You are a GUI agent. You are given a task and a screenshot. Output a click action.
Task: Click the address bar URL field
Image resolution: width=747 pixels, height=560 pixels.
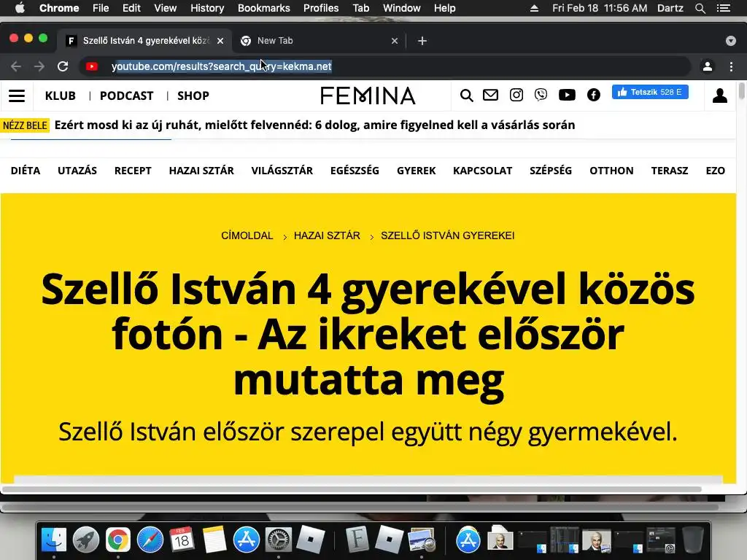pos(385,66)
